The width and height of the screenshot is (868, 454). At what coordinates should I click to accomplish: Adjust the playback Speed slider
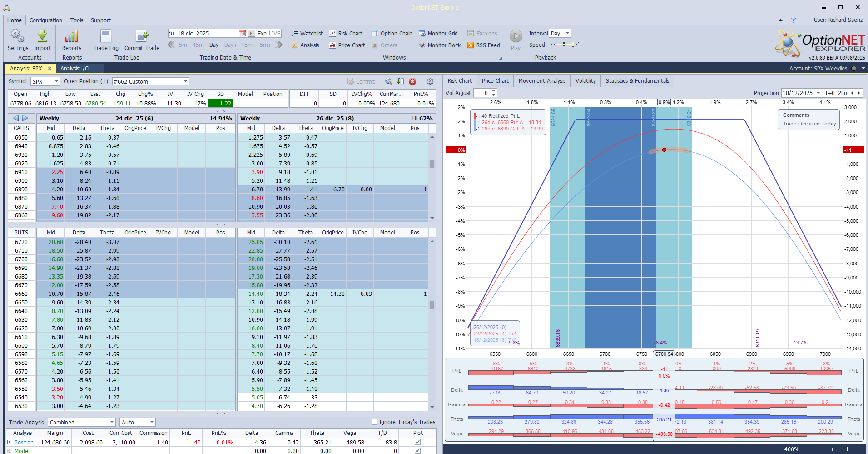(x=563, y=45)
